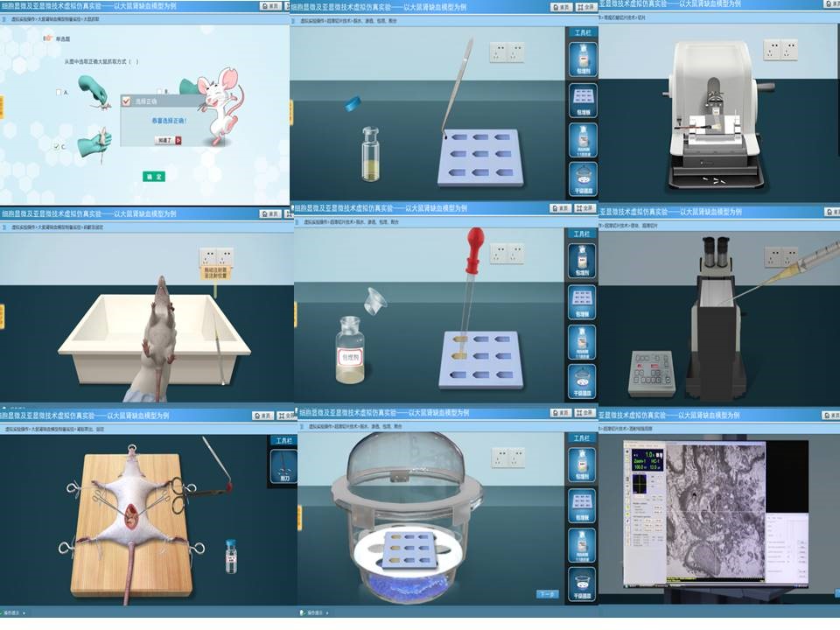Click the green 确定 button in quiz
The height and width of the screenshot is (630, 840).
(154, 176)
